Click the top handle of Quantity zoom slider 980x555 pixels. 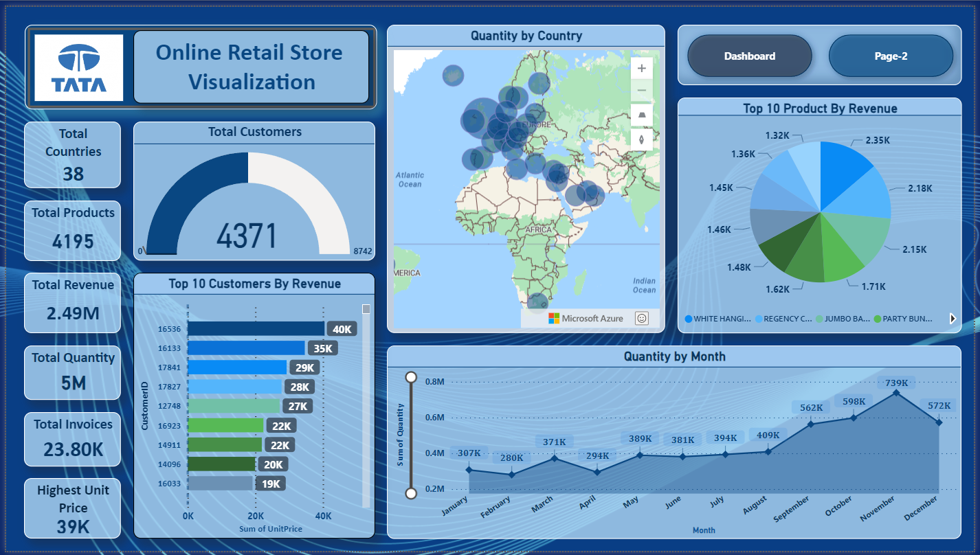412,377
